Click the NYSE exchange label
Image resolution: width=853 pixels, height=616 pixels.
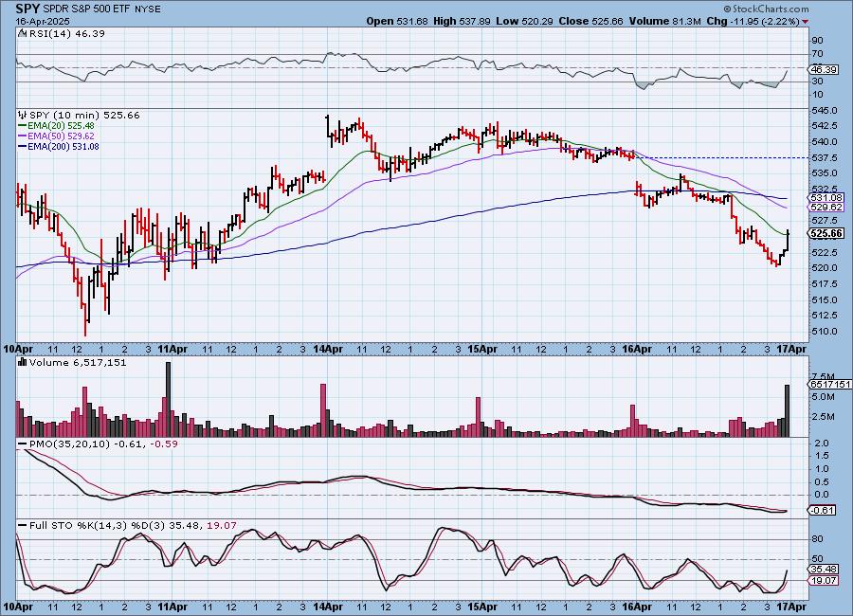[x=147, y=9]
